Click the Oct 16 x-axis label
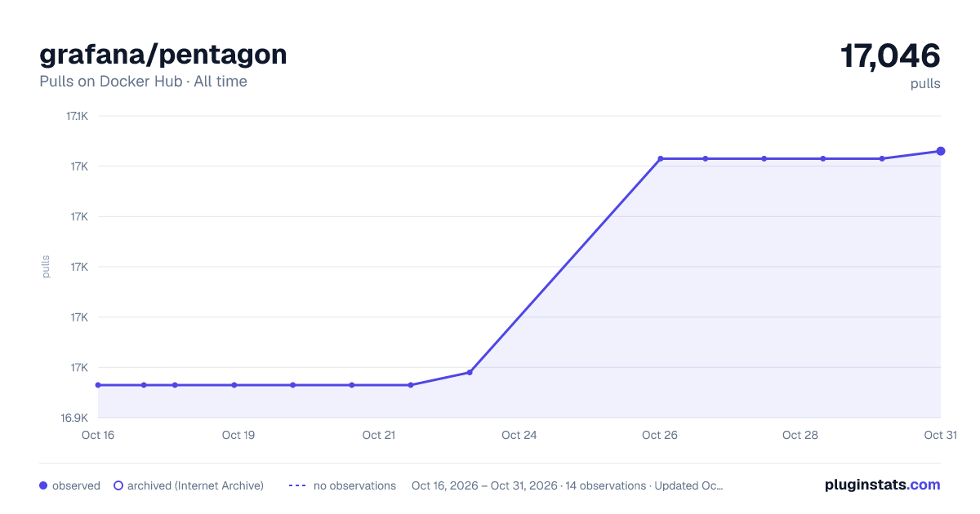The width and height of the screenshot is (980, 514). pyautogui.click(x=98, y=435)
